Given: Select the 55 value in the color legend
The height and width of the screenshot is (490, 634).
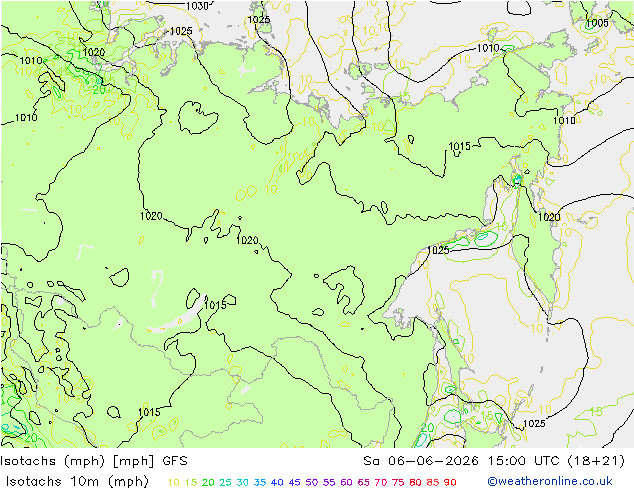Looking at the screenshot, I should pos(329,482).
